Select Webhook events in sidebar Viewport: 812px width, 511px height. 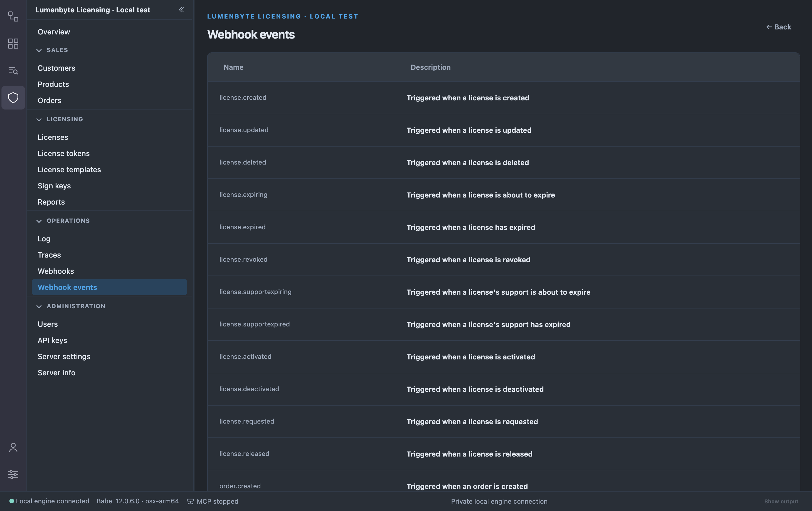[x=109, y=287]
